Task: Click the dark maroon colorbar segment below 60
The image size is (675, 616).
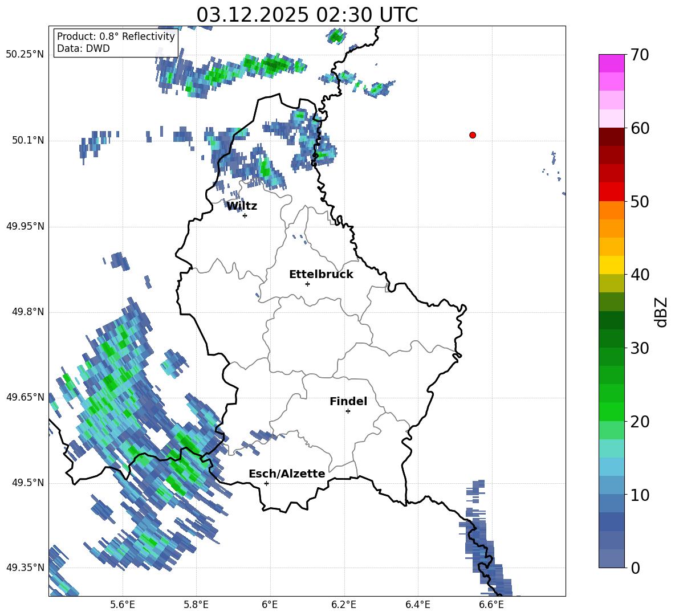Action: tap(611, 137)
